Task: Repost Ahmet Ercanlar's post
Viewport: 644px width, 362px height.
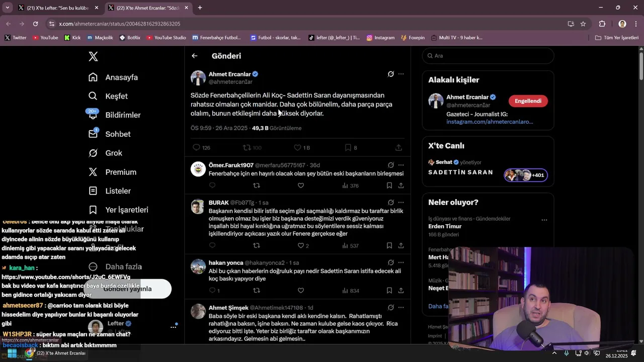Action: pyautogui.click(x=247, y=148)
